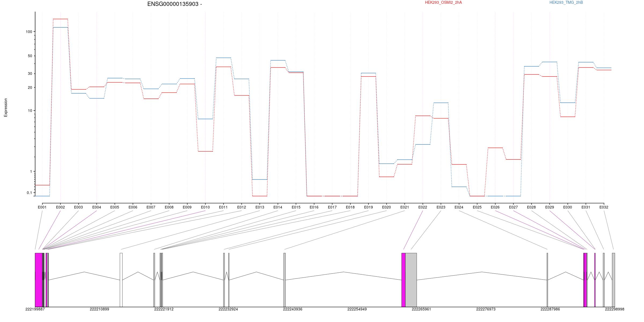Select the HEK293_TMG_2hB legend label
The width and height of the screenshot is (644, 322).
click(x=566, y=2)
